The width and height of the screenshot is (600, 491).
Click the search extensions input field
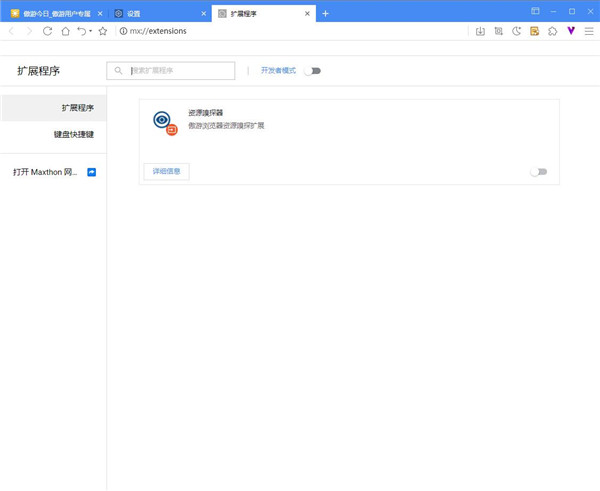pyautogui.click(x=171, y=71)
